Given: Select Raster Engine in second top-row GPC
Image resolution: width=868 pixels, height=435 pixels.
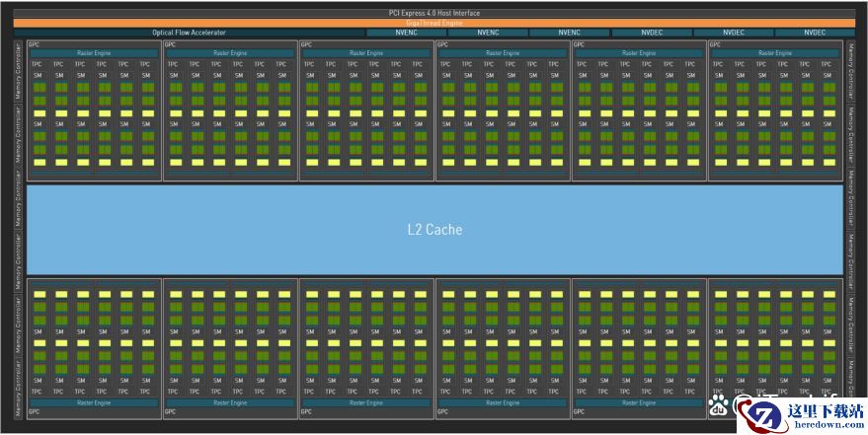Looking at the screenshot, I should click(x=230, y=53).
